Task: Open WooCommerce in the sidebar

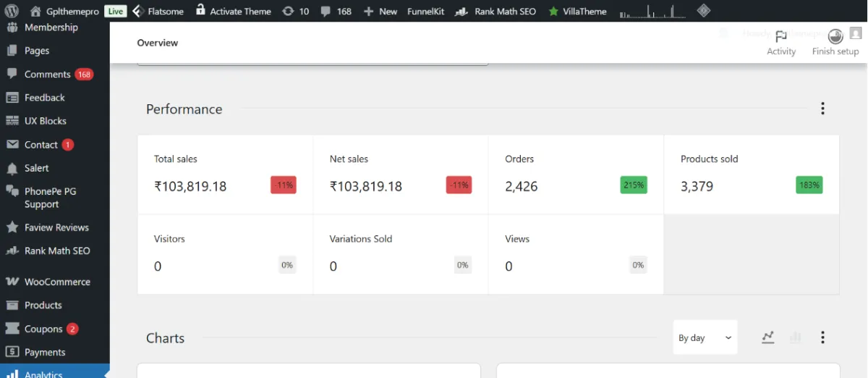Action: [55, 282]
